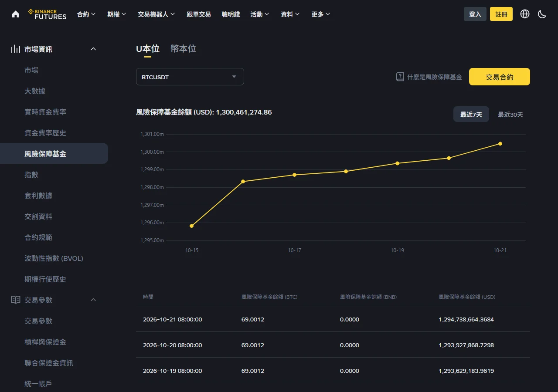Open 波動性指數 (BVOL) in the sidebar
This screenshot has width=558, height=392.
pyautogui.click(x=54, y=258)
